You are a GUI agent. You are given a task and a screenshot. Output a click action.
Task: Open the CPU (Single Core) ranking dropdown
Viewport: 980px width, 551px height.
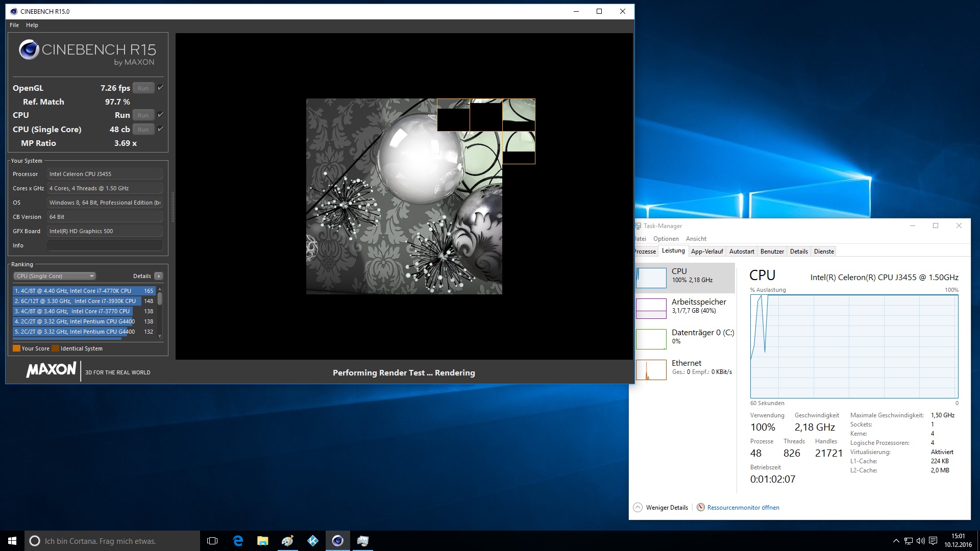[x=55, y=276]
